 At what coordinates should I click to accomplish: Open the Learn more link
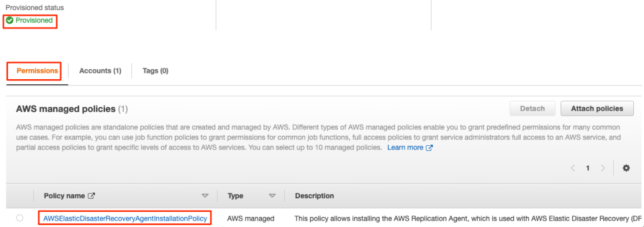point(406,147)
